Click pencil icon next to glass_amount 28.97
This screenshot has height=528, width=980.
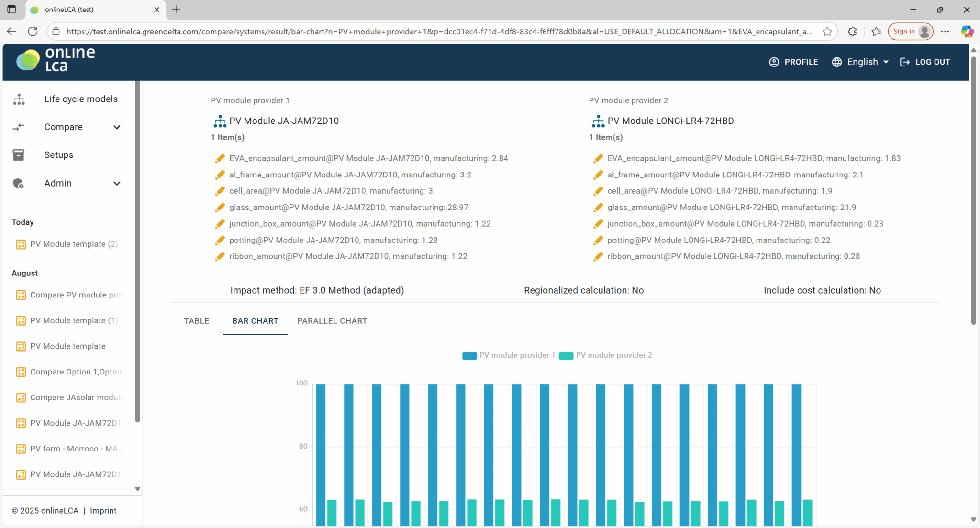[220, 208]
